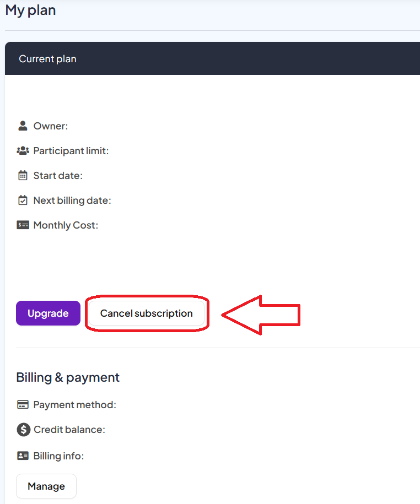The height and width of the screenshot is (504, 420).
Task: Click the My plan page title
Action: pos(30,10)
